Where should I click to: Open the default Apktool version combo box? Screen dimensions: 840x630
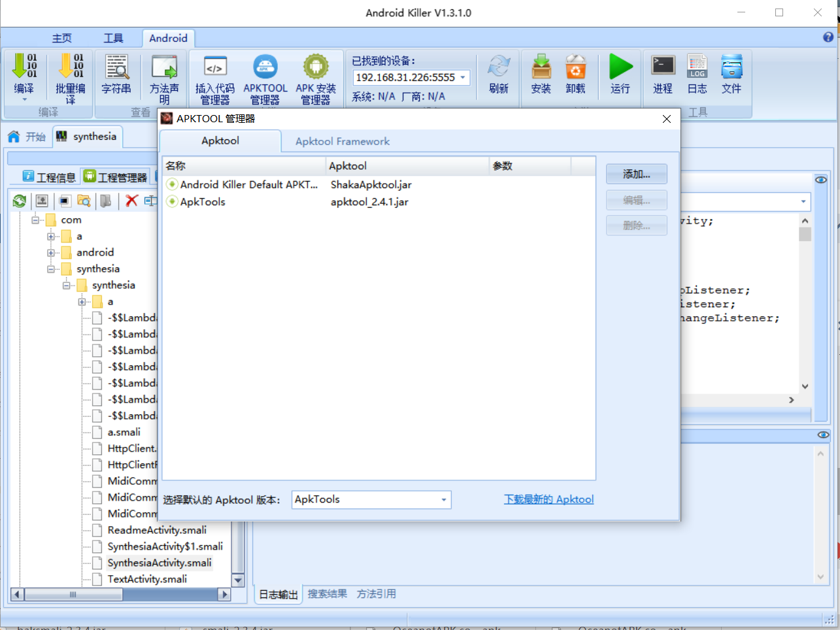[x=371, y=500]
